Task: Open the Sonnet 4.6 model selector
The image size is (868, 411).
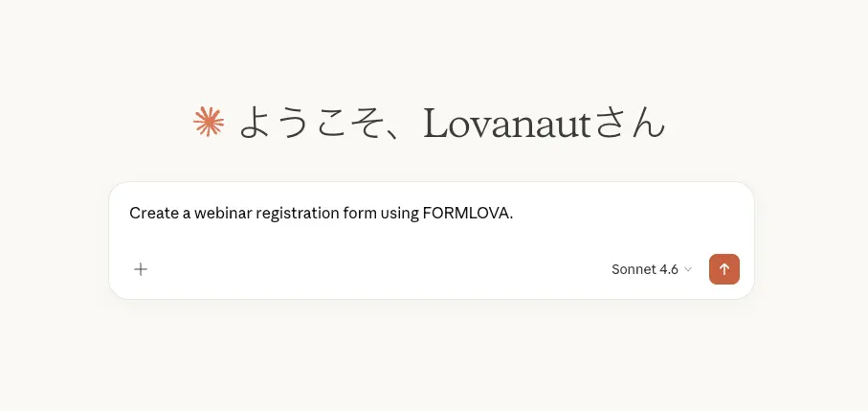Action: tap(651, 269)
